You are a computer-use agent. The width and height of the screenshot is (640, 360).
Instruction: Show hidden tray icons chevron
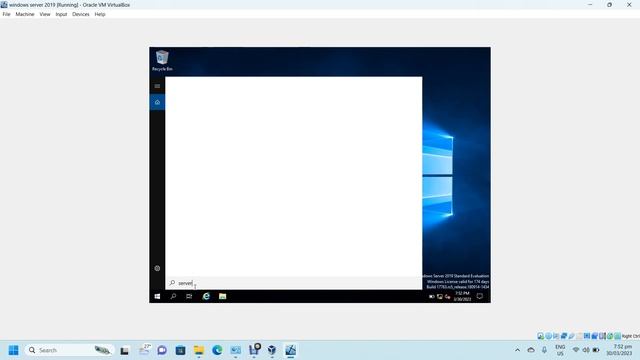517,350
